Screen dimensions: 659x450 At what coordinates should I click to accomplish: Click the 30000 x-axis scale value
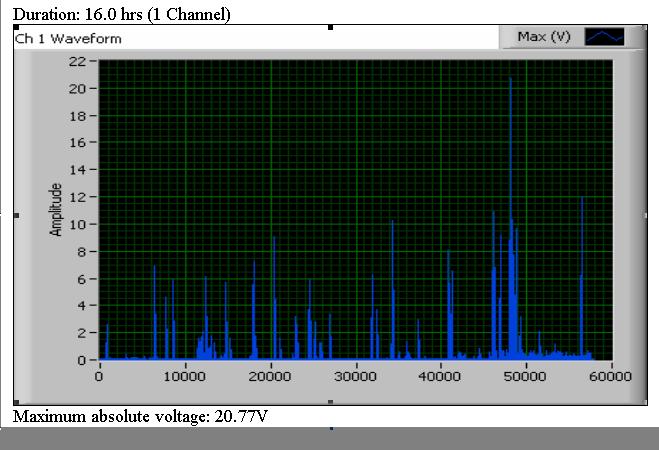[x=355, y=376]
